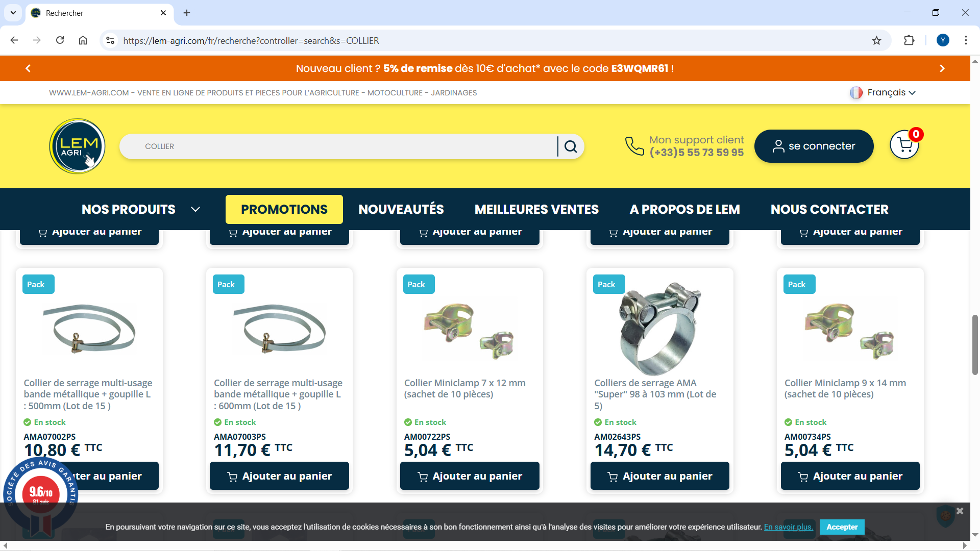Open browser extensions puzzle icon
Screen dimensions: 980x551
(x=909, y=40)
